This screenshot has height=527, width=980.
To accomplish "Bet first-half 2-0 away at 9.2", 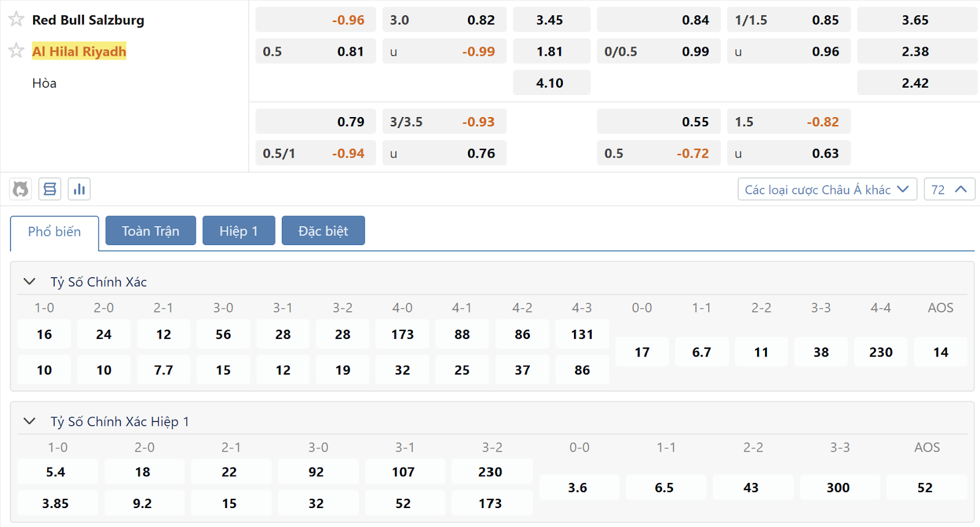I will tap(145, 503).
